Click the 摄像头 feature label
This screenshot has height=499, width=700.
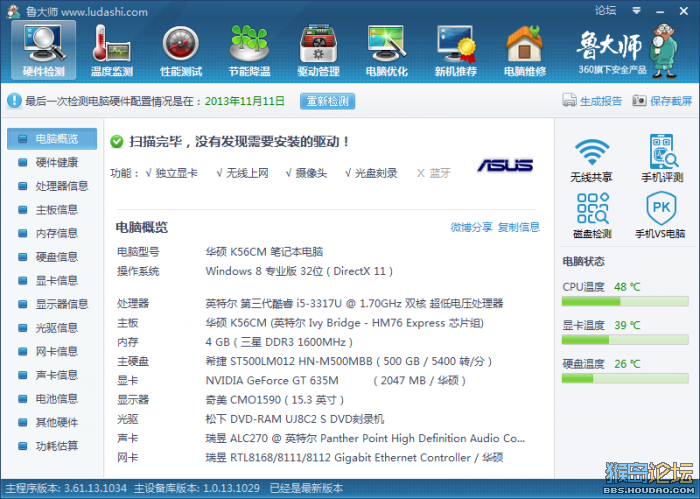311,173
